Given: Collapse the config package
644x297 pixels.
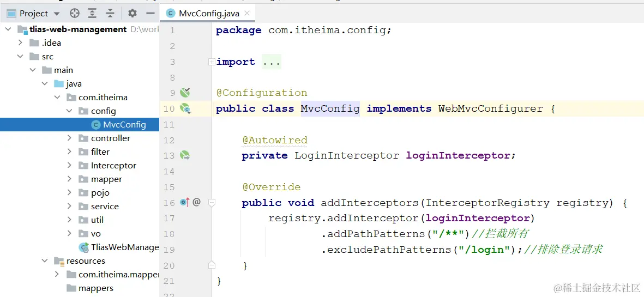Looking at the screenshot, I should click(x=69, y=111).
